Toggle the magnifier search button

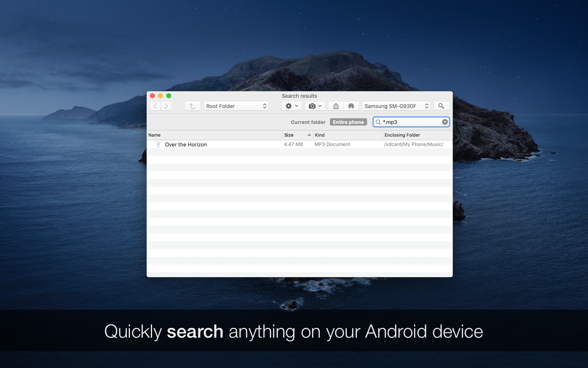point(441,106)
